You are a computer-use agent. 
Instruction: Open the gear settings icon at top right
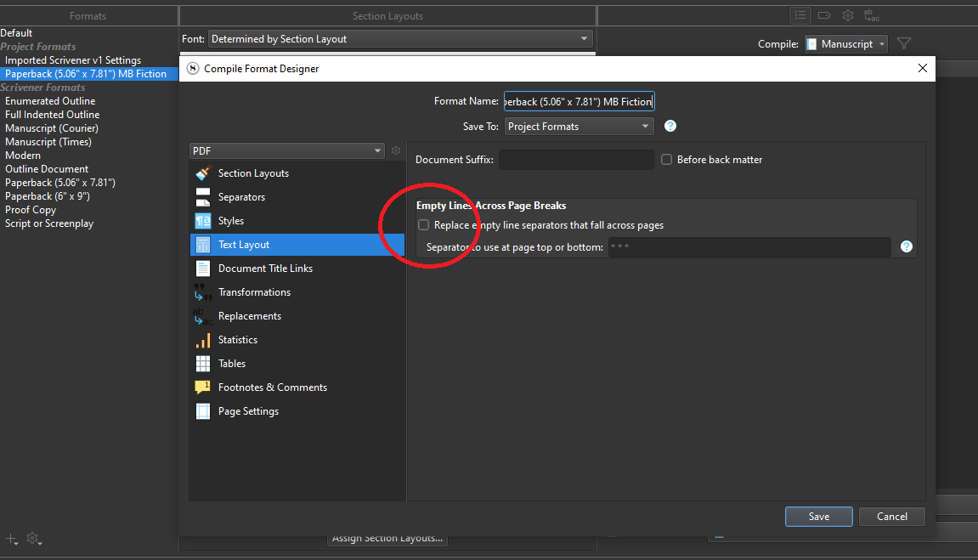point(848,15)
